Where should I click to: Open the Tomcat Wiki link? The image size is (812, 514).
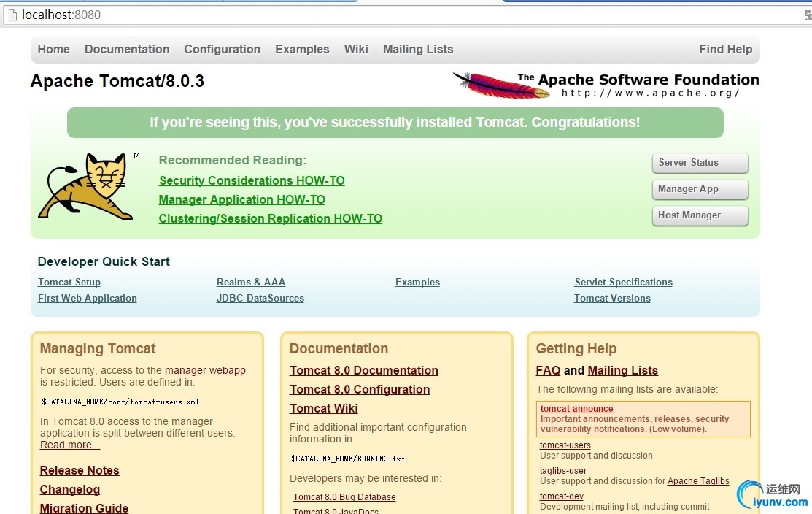click(x=324, y=409)
